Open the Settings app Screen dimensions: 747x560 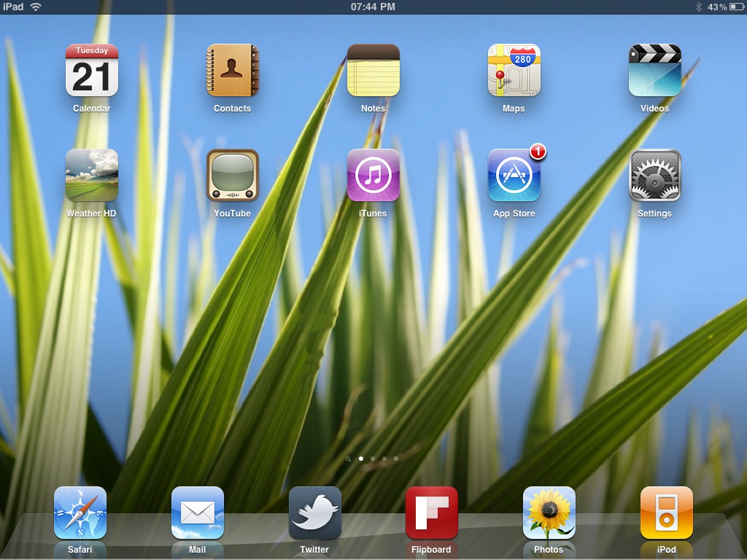coord(654,175)
